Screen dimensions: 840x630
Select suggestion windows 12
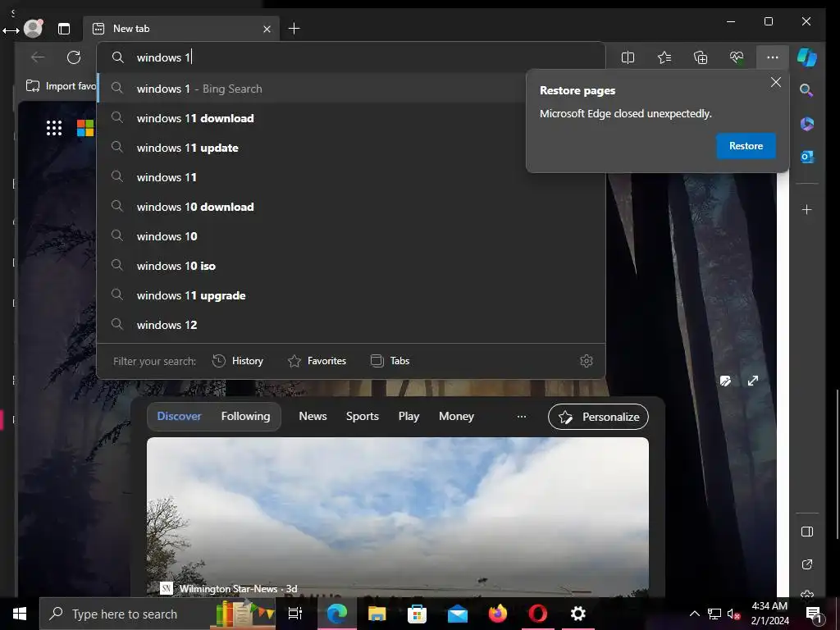pyautogui.click(x=351, y=325)
